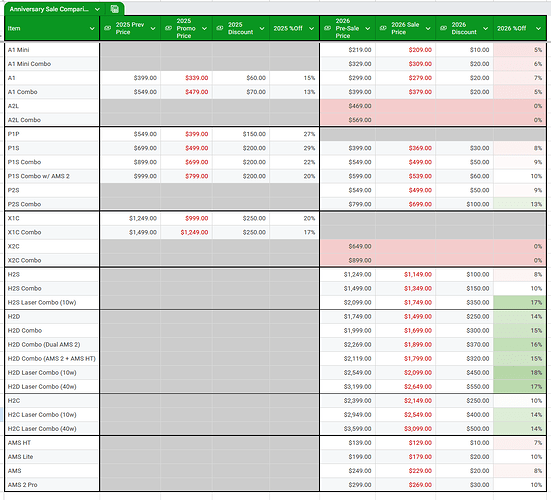Click the currency type icon in 2025 Discount header
This screenshot has height=500, width=551.
(x=220, y=28)
